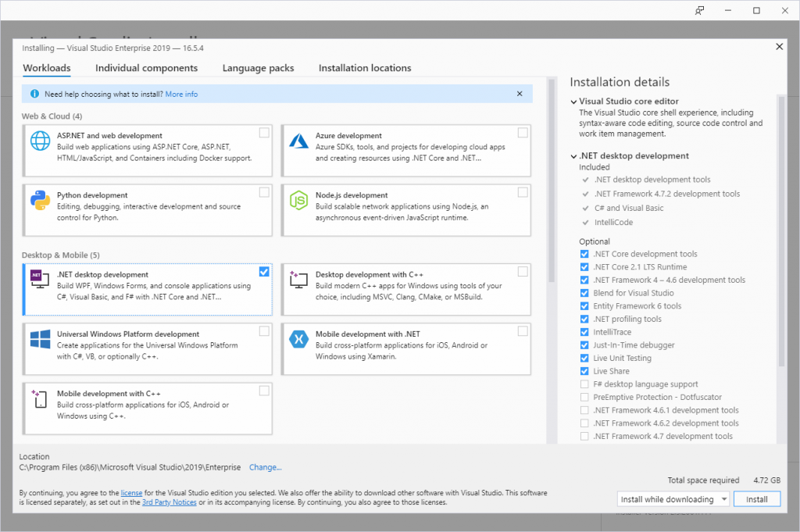This screenshot has height=532, width=800.
Task: Uncheck the .NET desktop development workload
Action: [x=264, y=271]
